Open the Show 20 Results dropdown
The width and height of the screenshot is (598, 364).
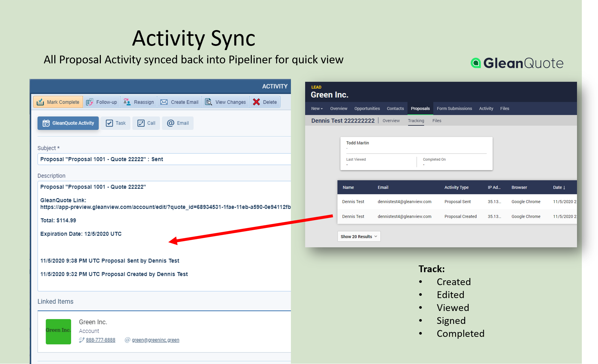tap(359, 237)
